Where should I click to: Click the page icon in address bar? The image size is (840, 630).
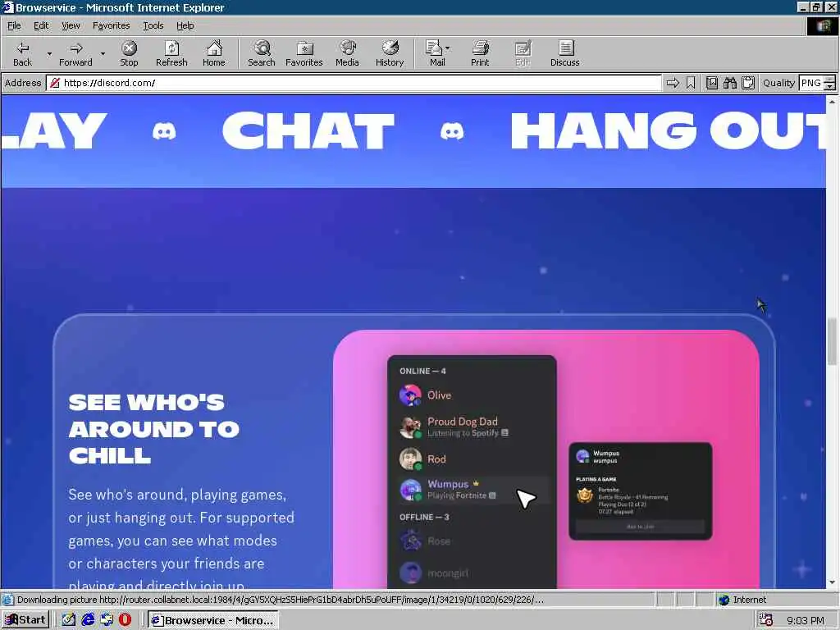point(55,83)
